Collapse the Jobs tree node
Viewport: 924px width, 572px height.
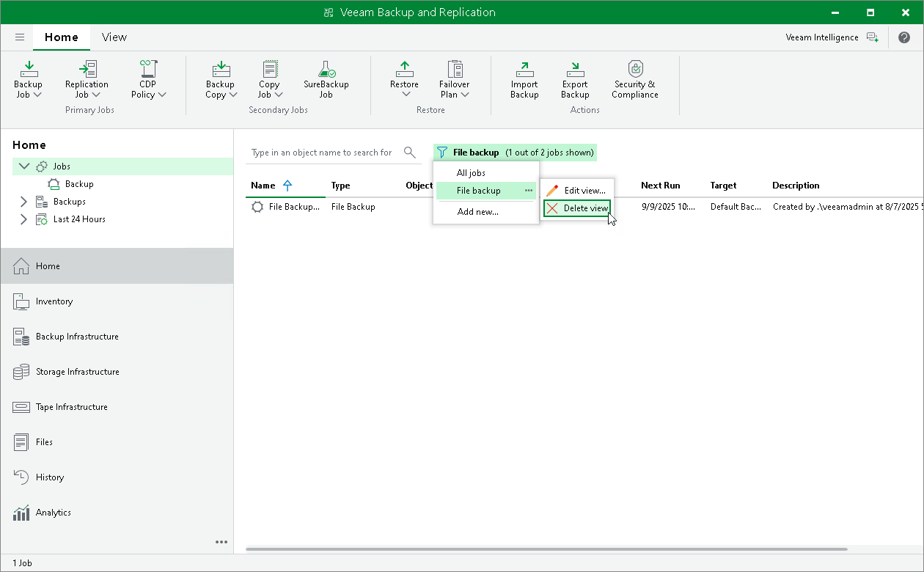(x=24, y=166)
